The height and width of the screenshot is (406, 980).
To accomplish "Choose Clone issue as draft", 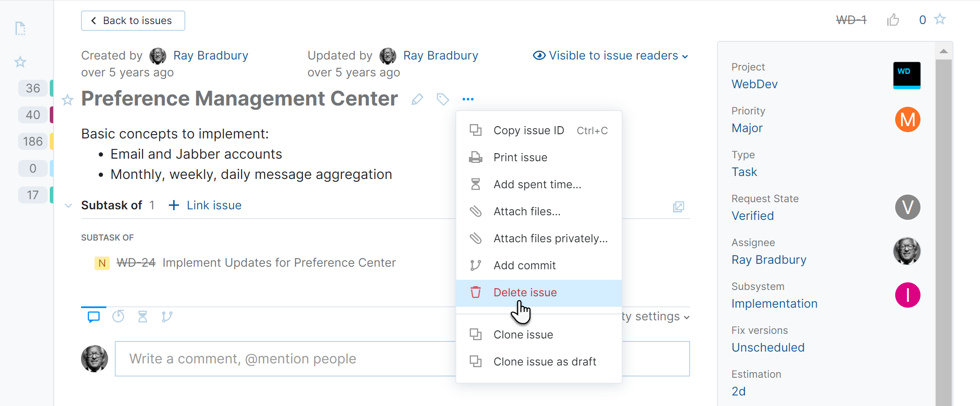I will [544, 362].
